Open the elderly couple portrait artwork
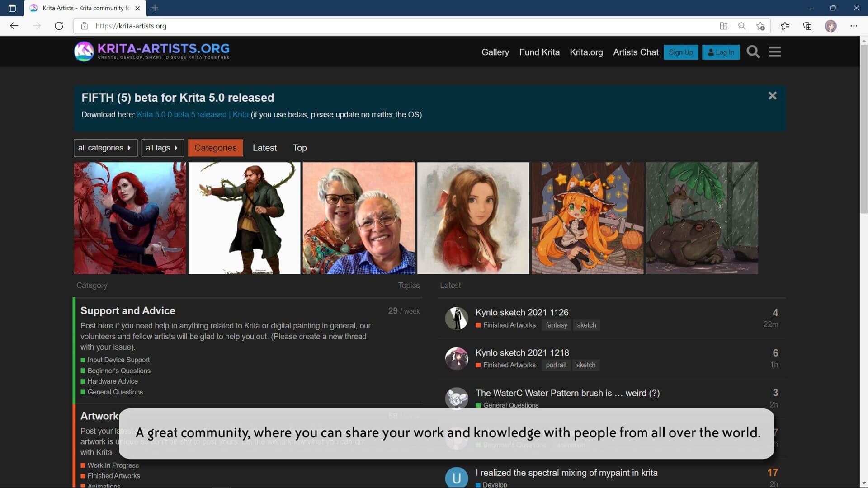 359,218
